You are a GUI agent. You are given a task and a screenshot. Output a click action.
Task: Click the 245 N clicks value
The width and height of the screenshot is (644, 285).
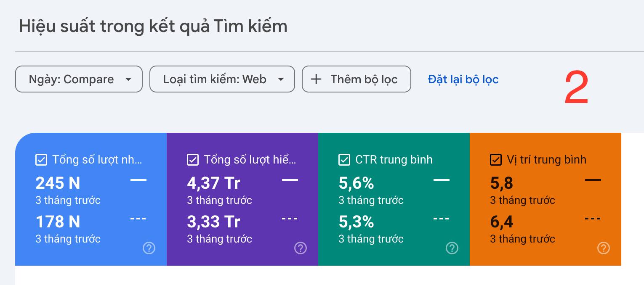[58, 183]
